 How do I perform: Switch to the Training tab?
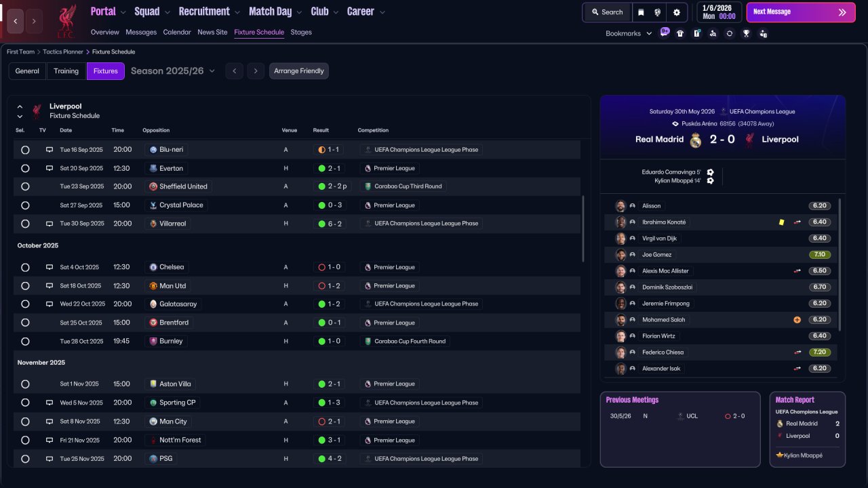click(x=66, y=71)
